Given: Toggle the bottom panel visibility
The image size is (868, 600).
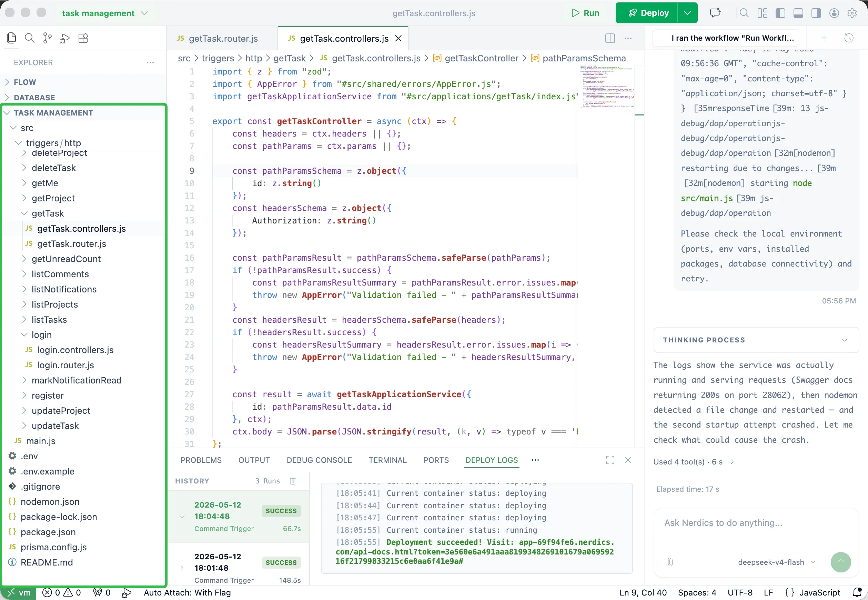Looking at the screenshot, I should (798, 13).
